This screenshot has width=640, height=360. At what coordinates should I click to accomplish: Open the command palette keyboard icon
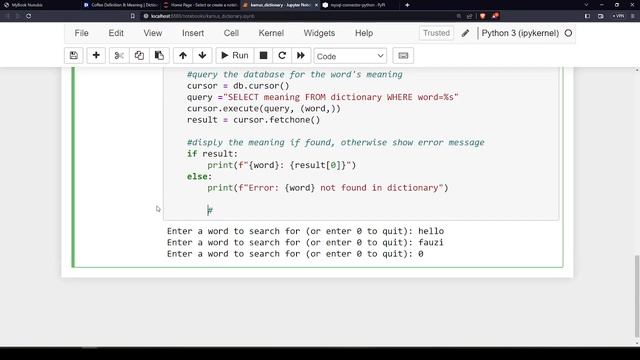coord(403,56)
